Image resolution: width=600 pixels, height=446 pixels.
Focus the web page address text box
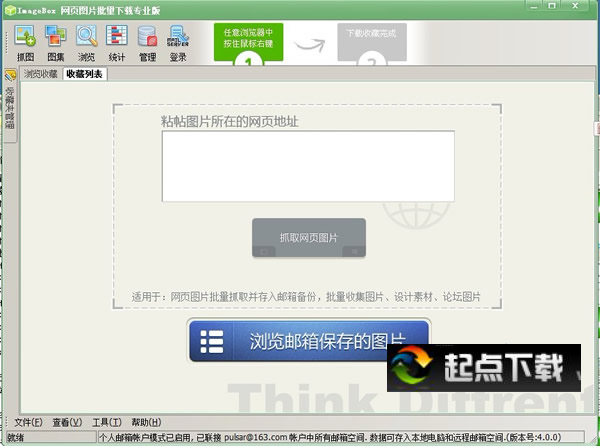[308, 166]
